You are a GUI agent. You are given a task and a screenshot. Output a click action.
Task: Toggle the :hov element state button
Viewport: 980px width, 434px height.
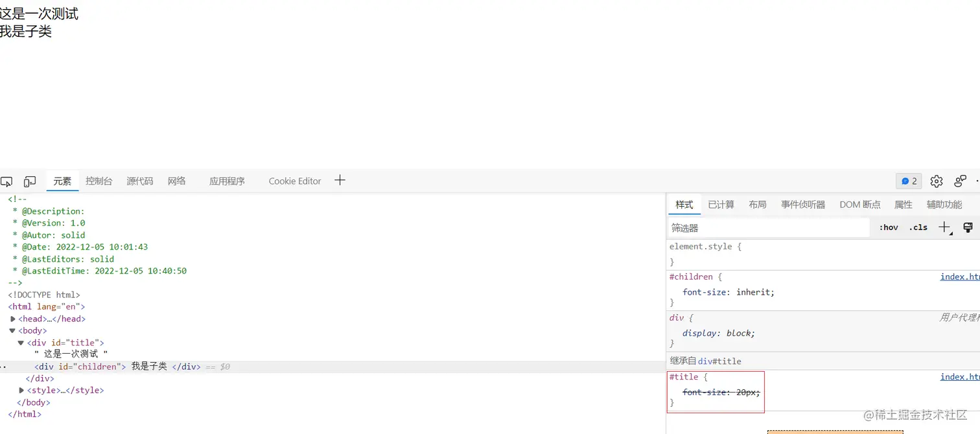889,227
